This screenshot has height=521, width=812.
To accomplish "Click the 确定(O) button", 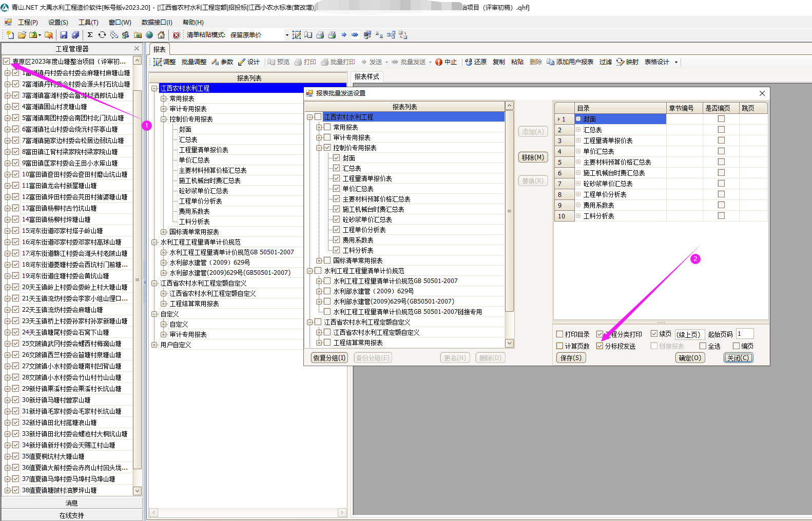I will [689, 358].
